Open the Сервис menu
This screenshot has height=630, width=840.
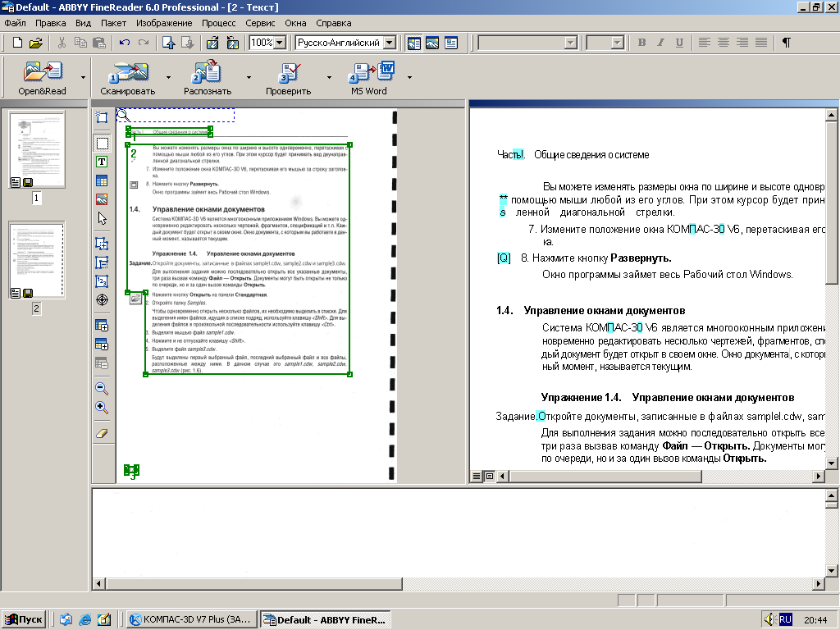[x=260, y=23]
